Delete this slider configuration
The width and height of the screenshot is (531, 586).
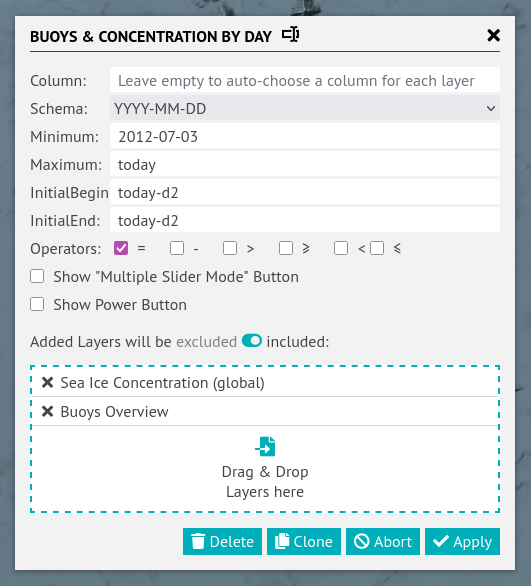point(222,541)
